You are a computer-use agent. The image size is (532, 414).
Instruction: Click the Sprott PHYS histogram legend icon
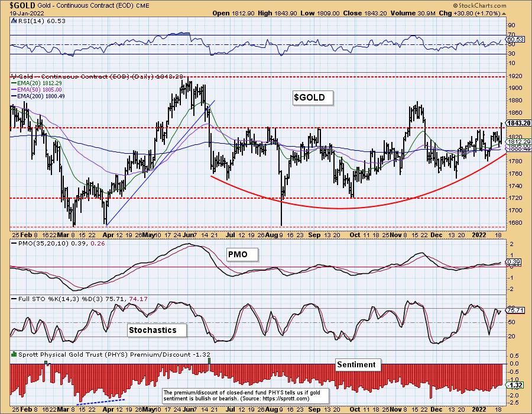point(14,354)
